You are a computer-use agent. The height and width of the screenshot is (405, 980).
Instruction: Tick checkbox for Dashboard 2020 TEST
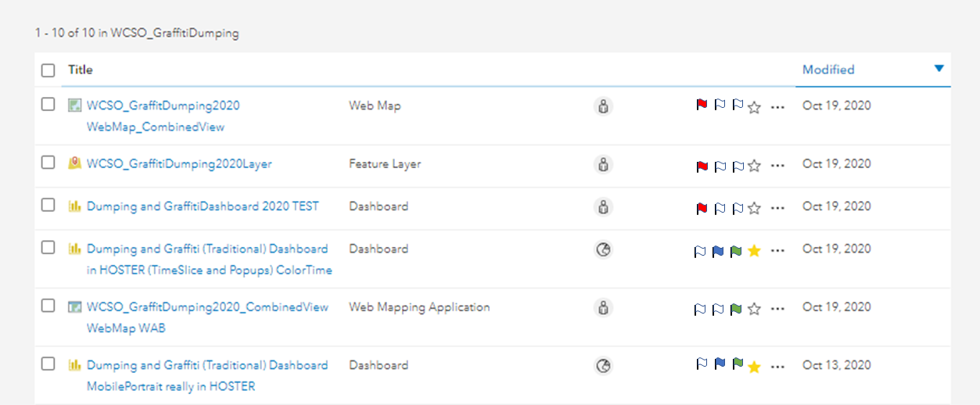click(48, 205)
